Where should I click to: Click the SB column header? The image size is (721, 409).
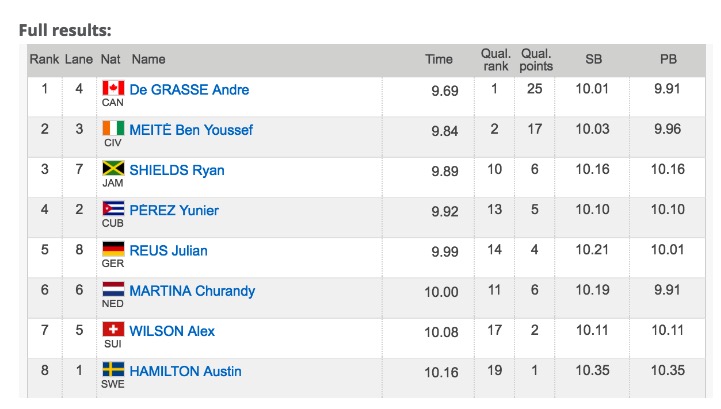pos(594,59)
